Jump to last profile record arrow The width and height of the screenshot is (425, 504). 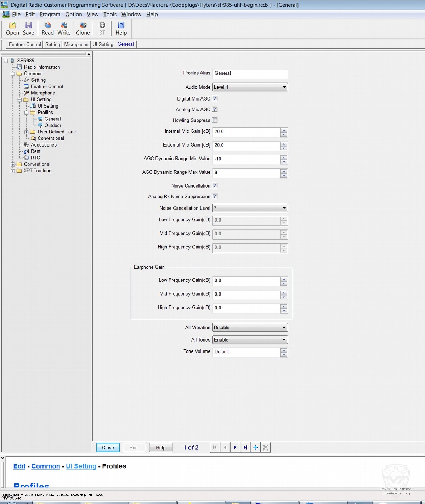pos(245,447)
